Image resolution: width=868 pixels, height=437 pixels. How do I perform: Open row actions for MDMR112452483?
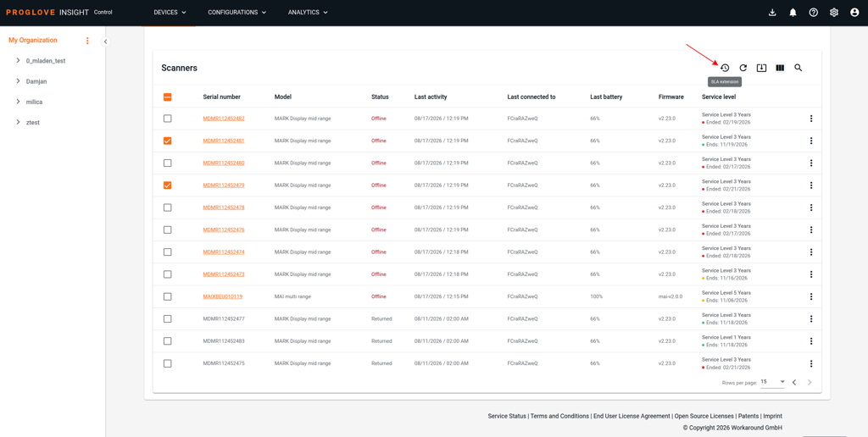click(x=811, y=340)
